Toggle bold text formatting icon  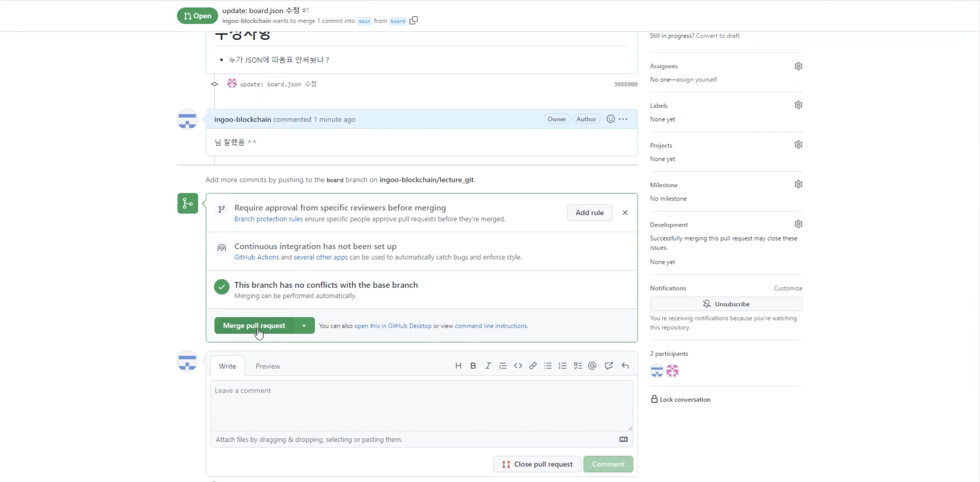tap(473, 366)
